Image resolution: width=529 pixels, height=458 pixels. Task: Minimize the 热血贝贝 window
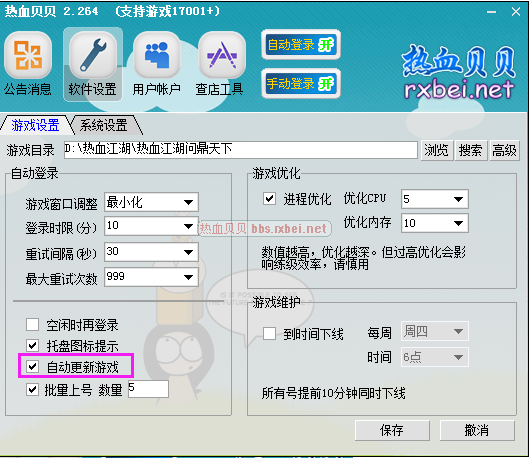492,12
